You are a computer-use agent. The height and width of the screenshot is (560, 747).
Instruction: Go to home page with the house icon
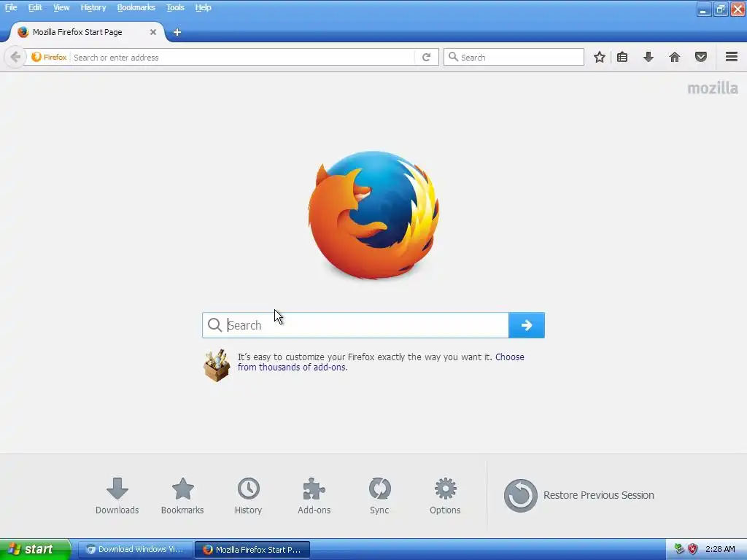(x=675, y=57)
